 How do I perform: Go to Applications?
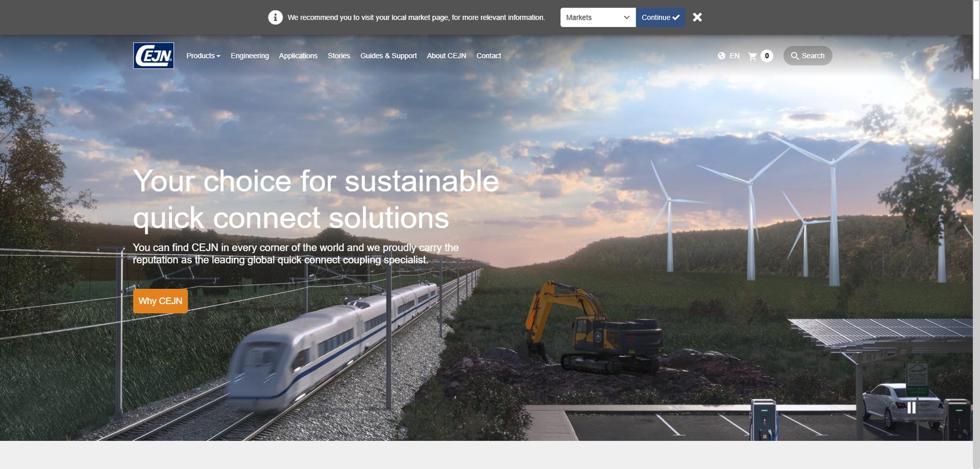298,56
